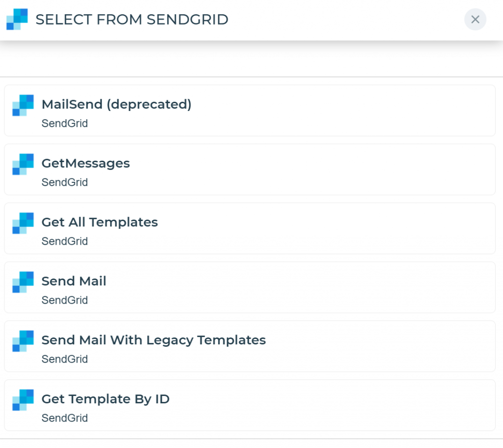Click the SendGrid logo in the header
Screen dimensions: 503x448
click(17, 19)
